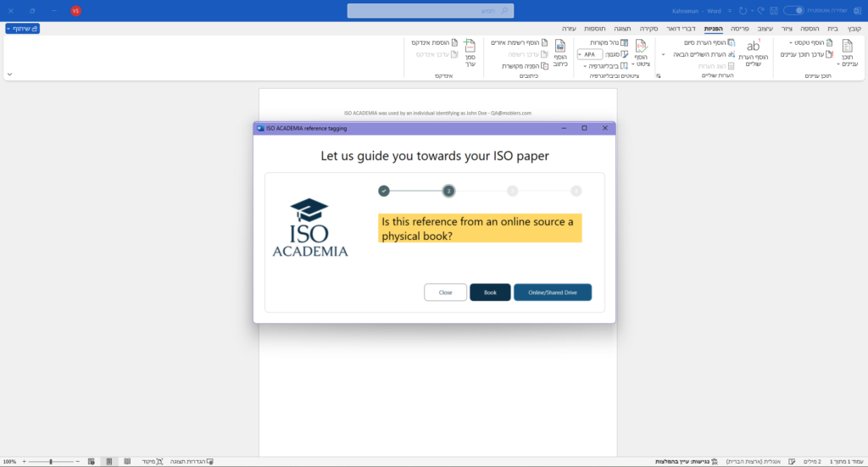The width and height of the screenshot is (868, 467).
Task: Click the Save icon in title bar
Action: [773, 10]
